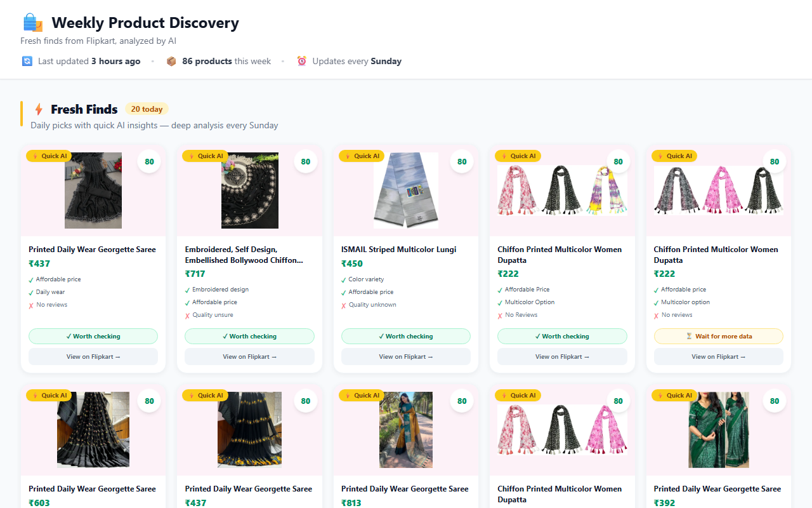Open the embroidered black chiffon saree thumbnail
Screen dimensions: 812x508
tap(249, 190)
